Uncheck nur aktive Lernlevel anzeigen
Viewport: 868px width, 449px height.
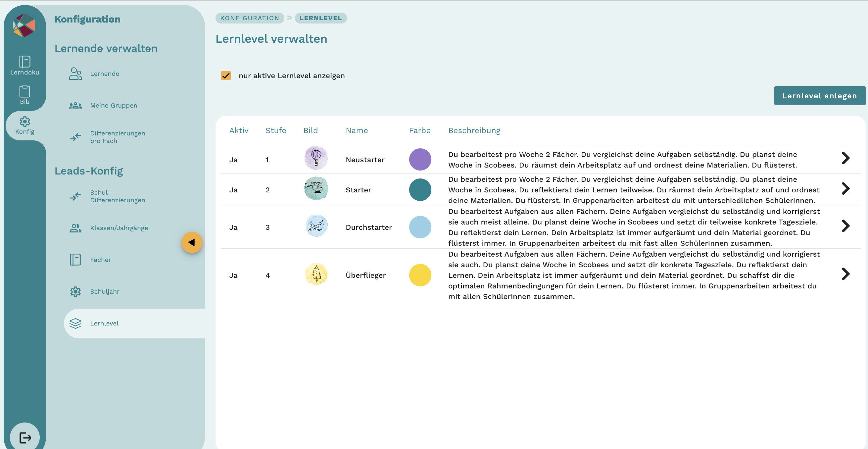coord(226,75)
